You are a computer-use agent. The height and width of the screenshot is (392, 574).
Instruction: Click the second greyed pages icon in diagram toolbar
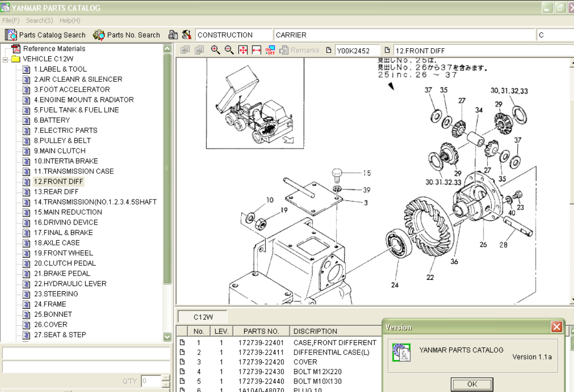(x=199, y=50)
